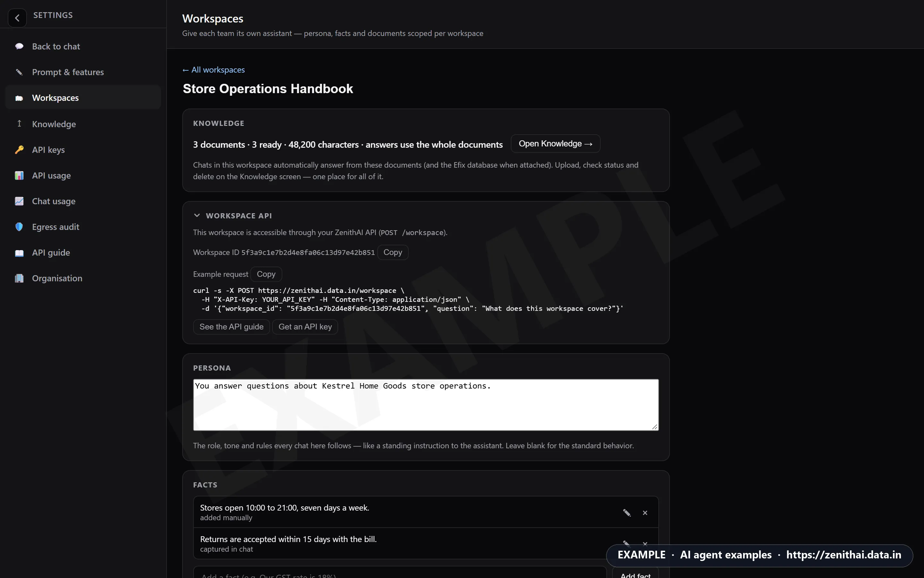The width and height of the screenshot is (924, 578).
Task: Click the Organisation building icon
Action: click(19, 278)
